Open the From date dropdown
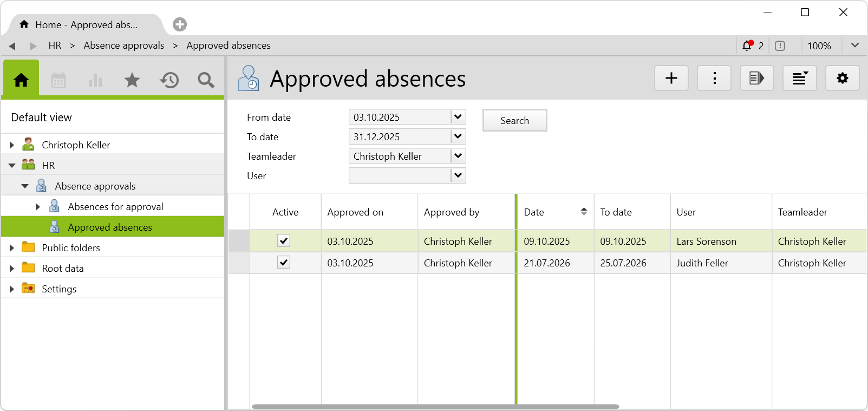 coord(458,117)
